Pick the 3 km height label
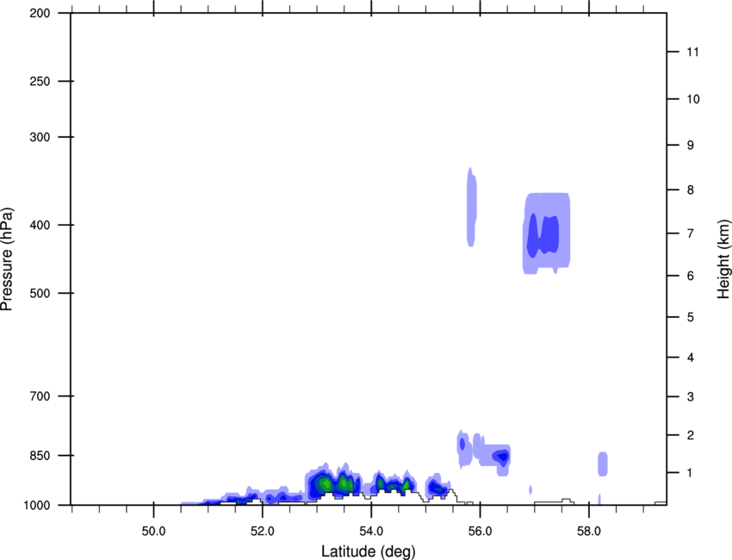Image resolution: width=732 pixels, height=560 pixels. coord(691,397)
